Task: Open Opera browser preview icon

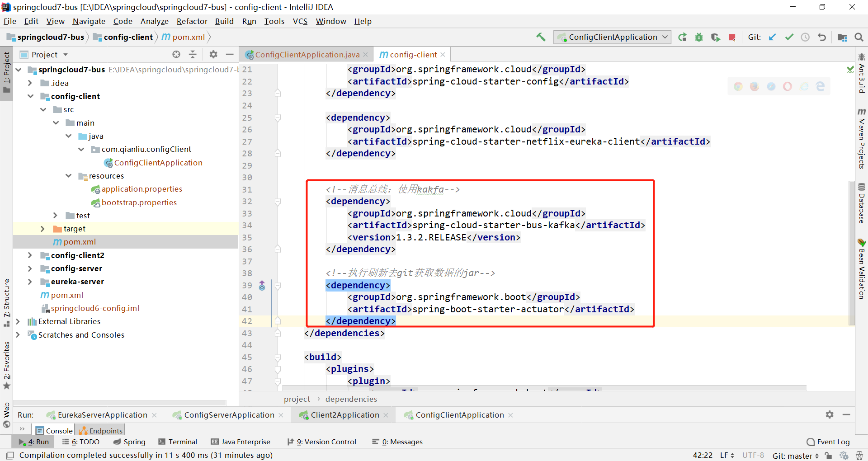Action: click(788, 86)
